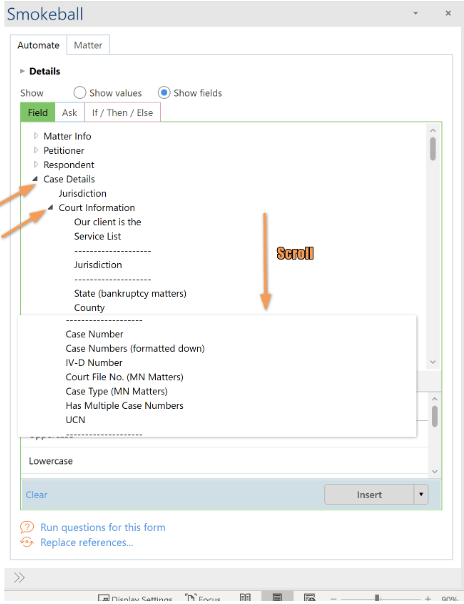Click the Replace references swap icon
Viewport: 464px width, 604px height.
pyautogui.click(x=27, y=542)
